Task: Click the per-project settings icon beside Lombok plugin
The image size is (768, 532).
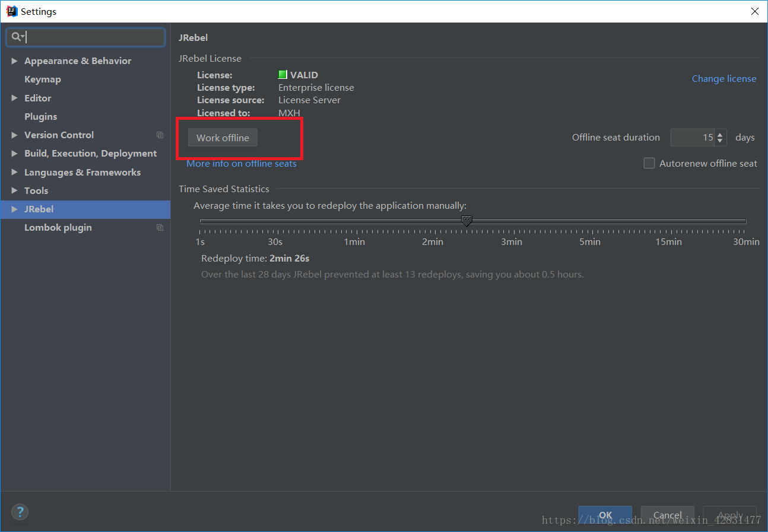Action: [160, 227]
